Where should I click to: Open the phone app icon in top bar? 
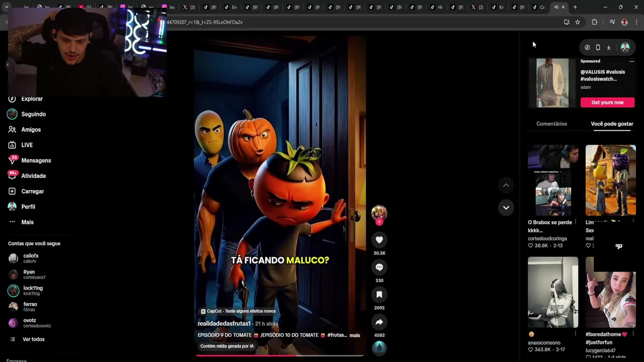[598, 47]
